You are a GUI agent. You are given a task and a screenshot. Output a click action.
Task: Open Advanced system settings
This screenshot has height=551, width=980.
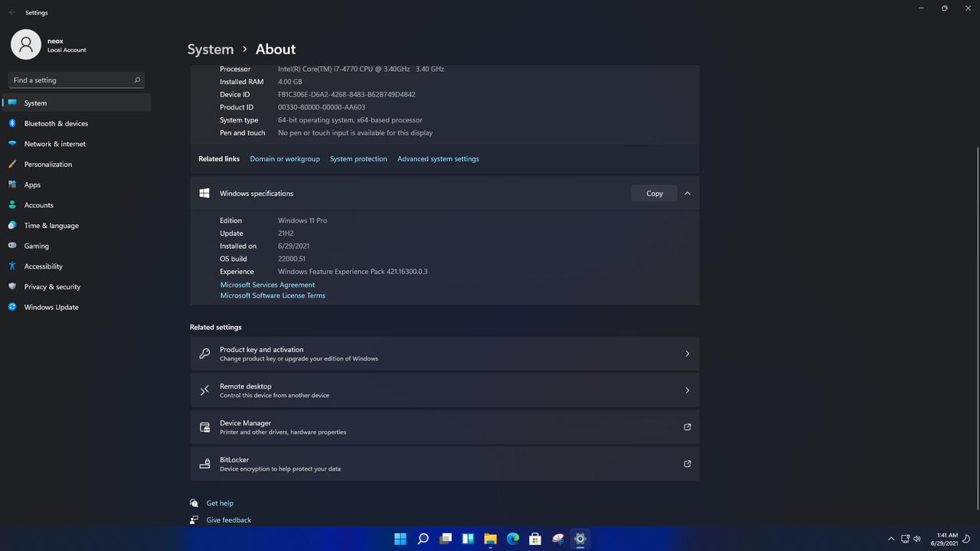[x=438, y=159]
